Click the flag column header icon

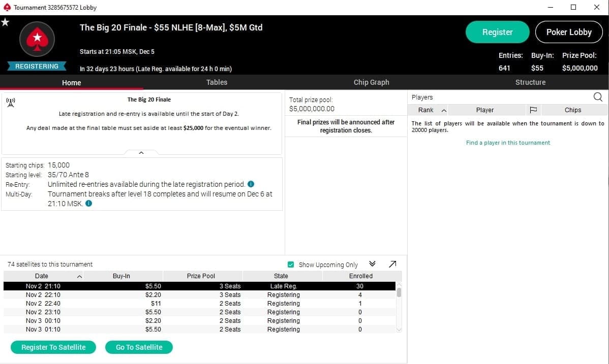(533, 110)
